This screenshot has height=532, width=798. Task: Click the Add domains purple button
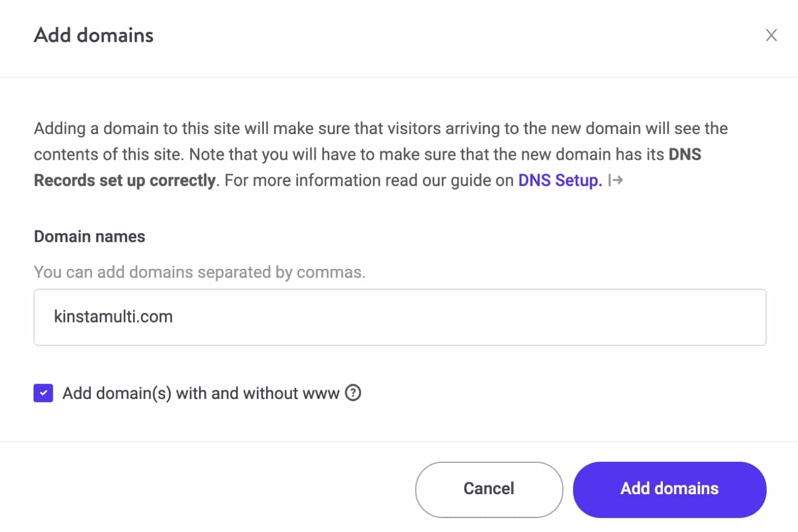pyautogui.click(x=669, y=489)
